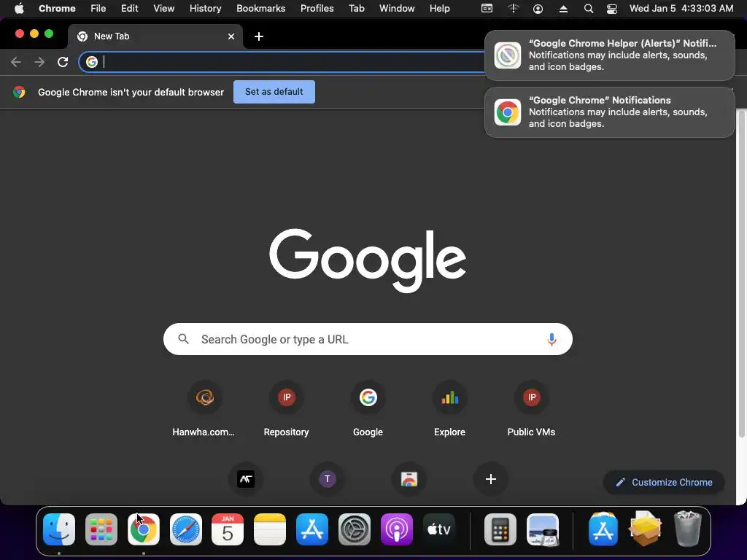Image resolution: width=747 pixels, height=560 pixels.
Task: Open the View menu
Action: [x=163, y=9]
